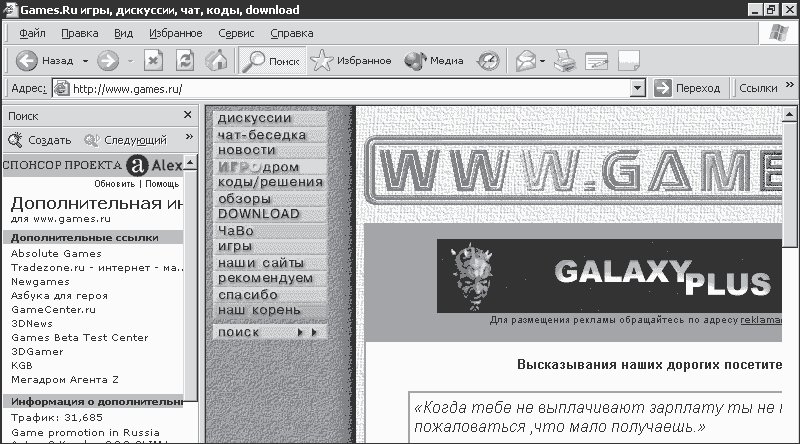Screen dimensions: 800x444
Task: Click the Обновить link
Action: tap(114, 184)
